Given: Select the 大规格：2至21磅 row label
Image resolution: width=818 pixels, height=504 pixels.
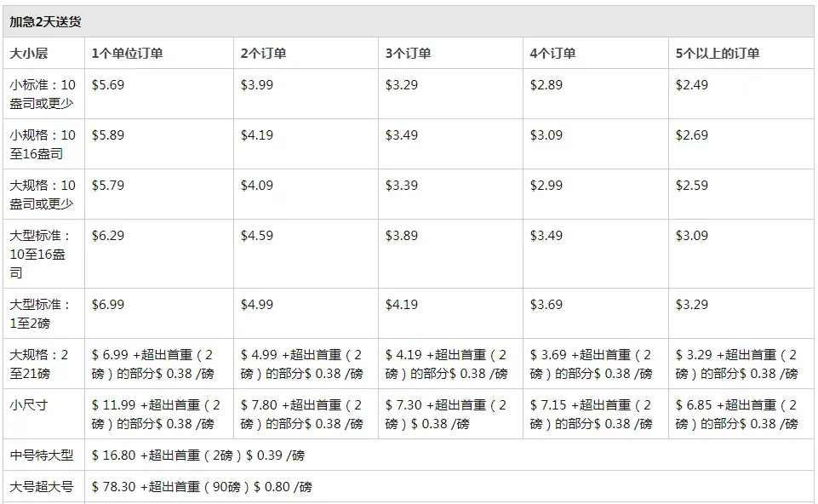Looking at the screenshot, I should coord(43,364).
